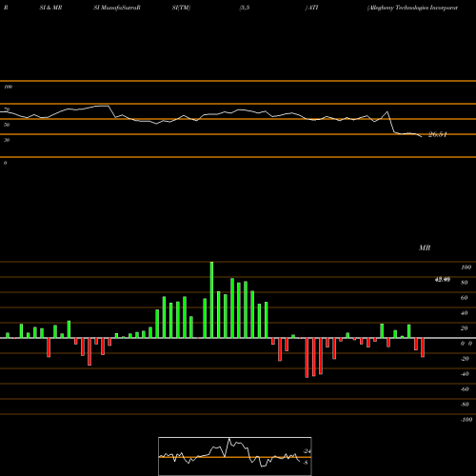Image resolution: width=476 pixels, height=476 pixels.
Task: Click the MR axis label -40
Action: coord(465,374)
